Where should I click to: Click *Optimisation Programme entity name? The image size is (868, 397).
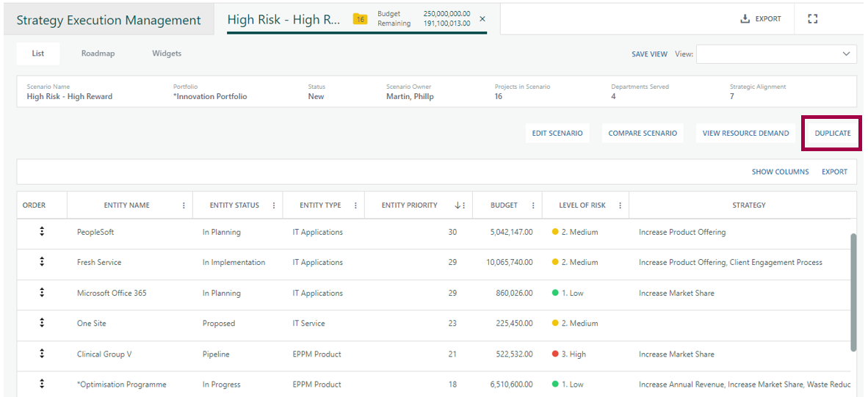pos(122,385)
